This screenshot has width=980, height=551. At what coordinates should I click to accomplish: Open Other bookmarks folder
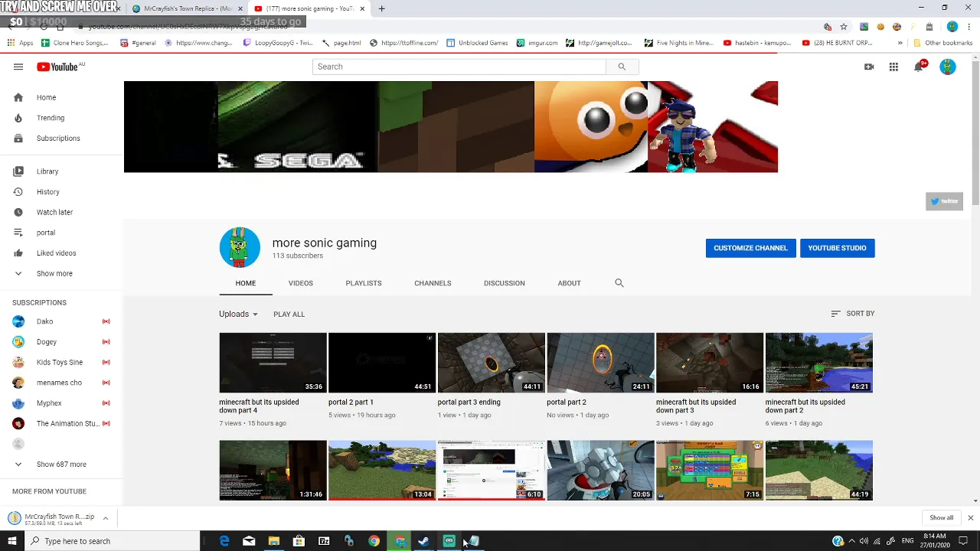pos(944,43)
